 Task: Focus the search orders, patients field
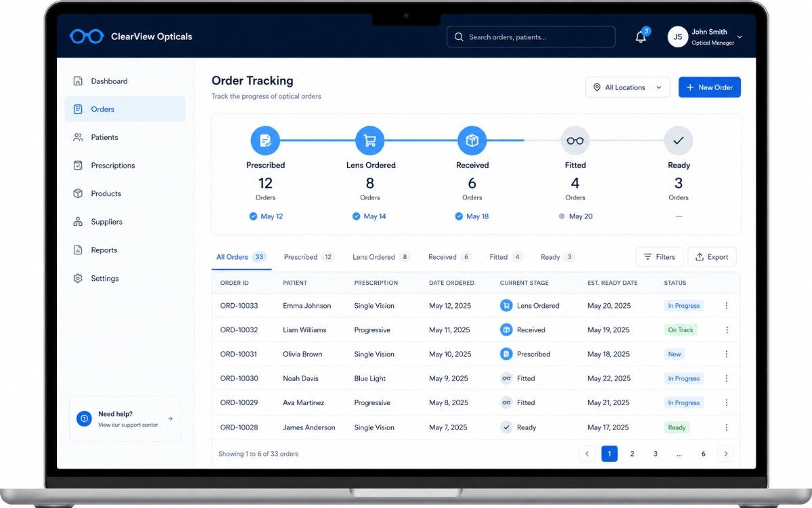click(531, 37)
